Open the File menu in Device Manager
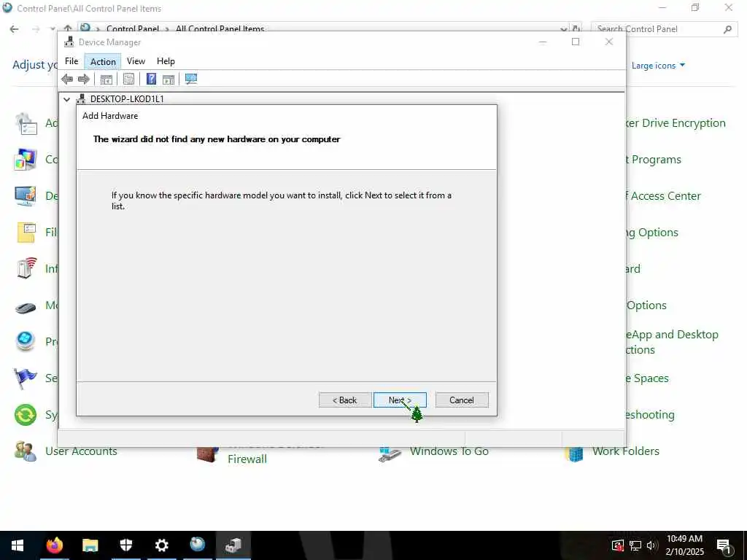The image size is (747, 560). (71, 61)
